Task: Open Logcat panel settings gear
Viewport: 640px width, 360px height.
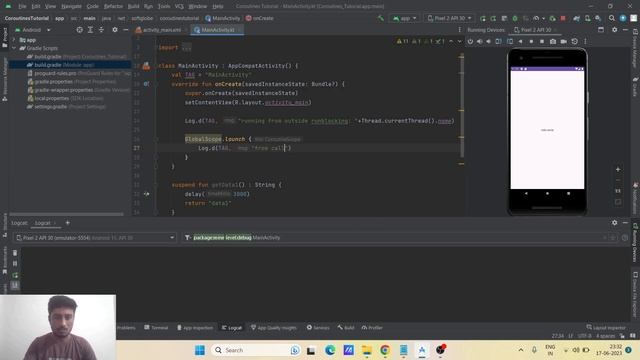Action: pyautogui.click(x=614, y=223)
